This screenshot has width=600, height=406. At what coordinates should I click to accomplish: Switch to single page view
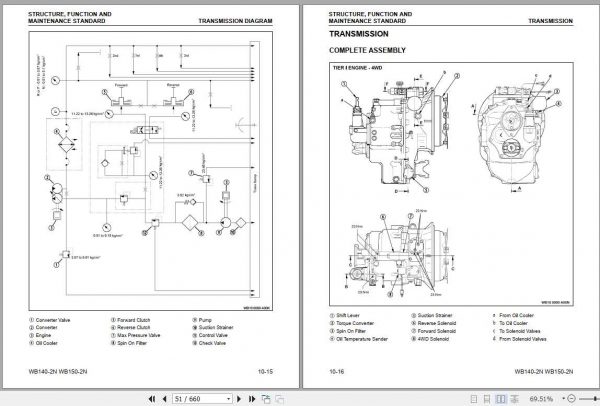474,399
